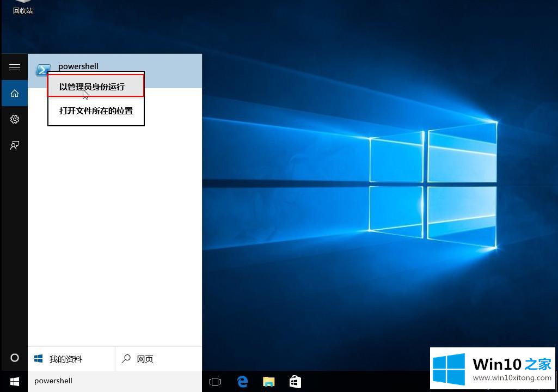Open search settings via the gear icon
Viewport: 558px width, 392px height.
[x=15, y=119]
